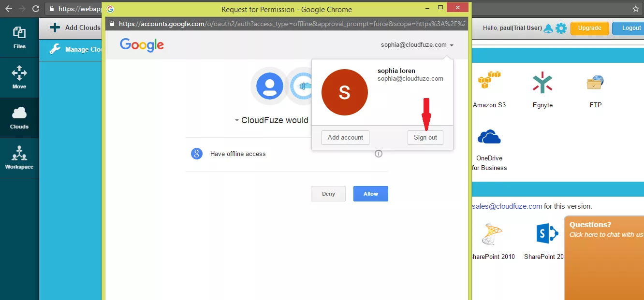Open the notifications bell
The width and height of the screenshot is (644, 300).
[548, 28]
